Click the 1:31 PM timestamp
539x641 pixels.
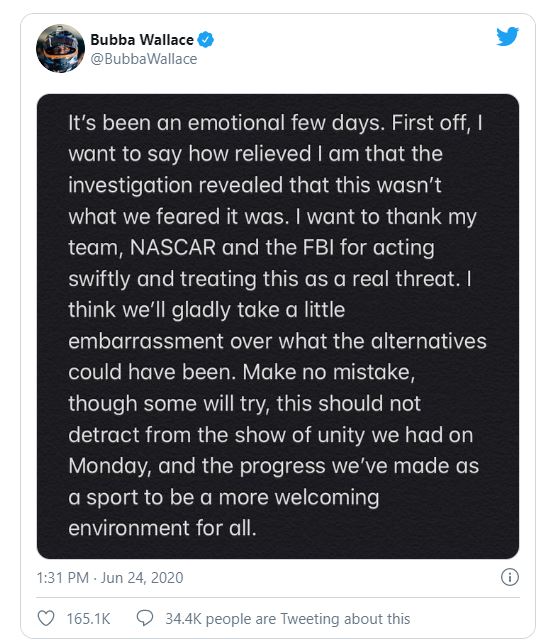(63, 577)
